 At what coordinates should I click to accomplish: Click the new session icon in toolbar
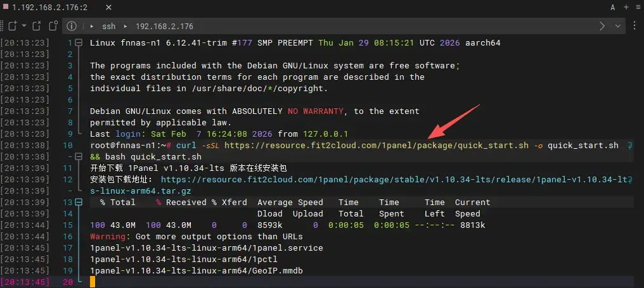[x=12, y=26]
